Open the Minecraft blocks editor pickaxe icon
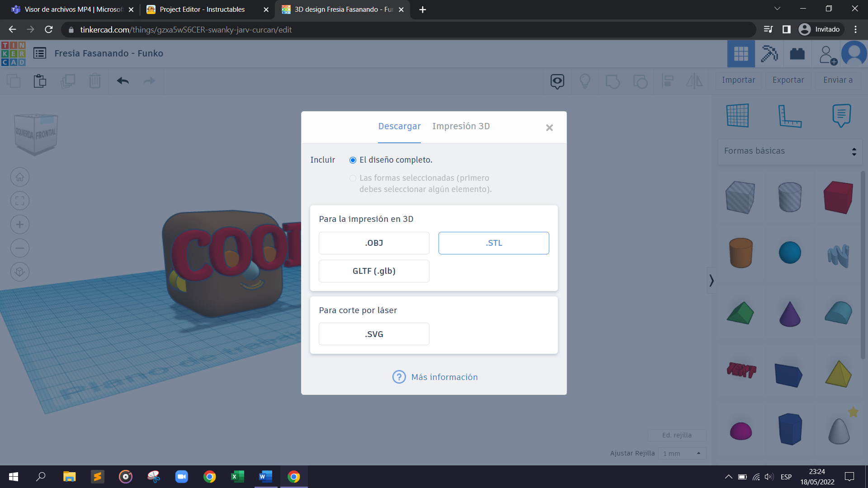Screen dimensions: 868x488 tap(769, 54)
